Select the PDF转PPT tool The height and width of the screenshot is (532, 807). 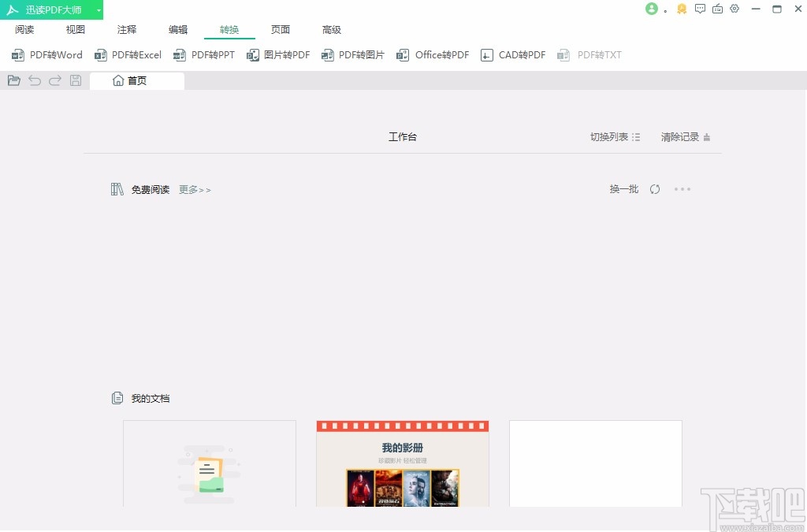click(x=204, y=54)
